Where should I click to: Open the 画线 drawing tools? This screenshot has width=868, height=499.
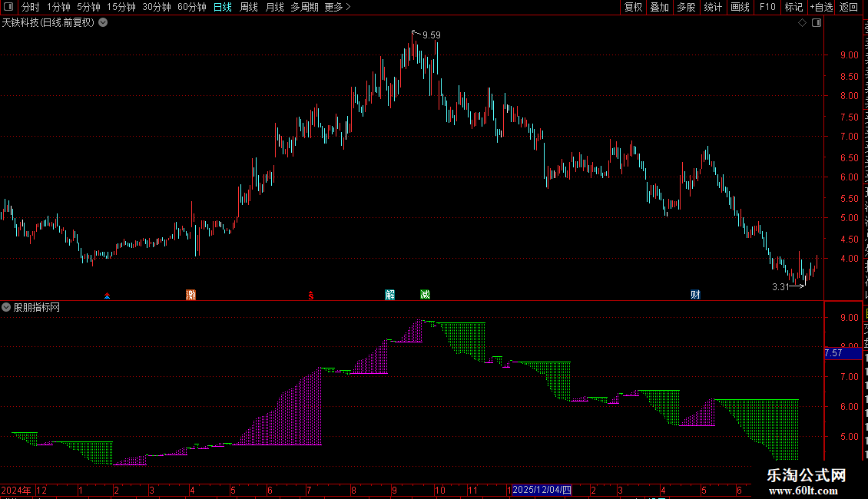tap(740, 7)
